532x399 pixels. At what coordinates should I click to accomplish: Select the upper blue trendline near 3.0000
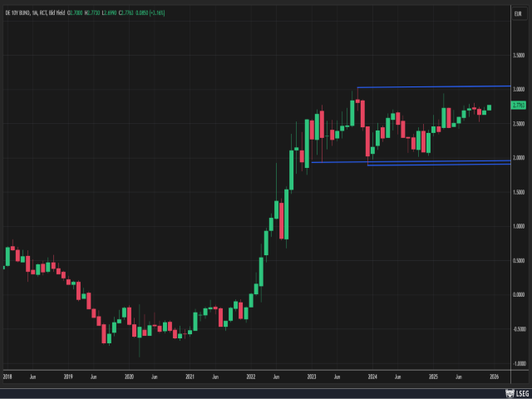pyautogui.click(x=432, y=86)
